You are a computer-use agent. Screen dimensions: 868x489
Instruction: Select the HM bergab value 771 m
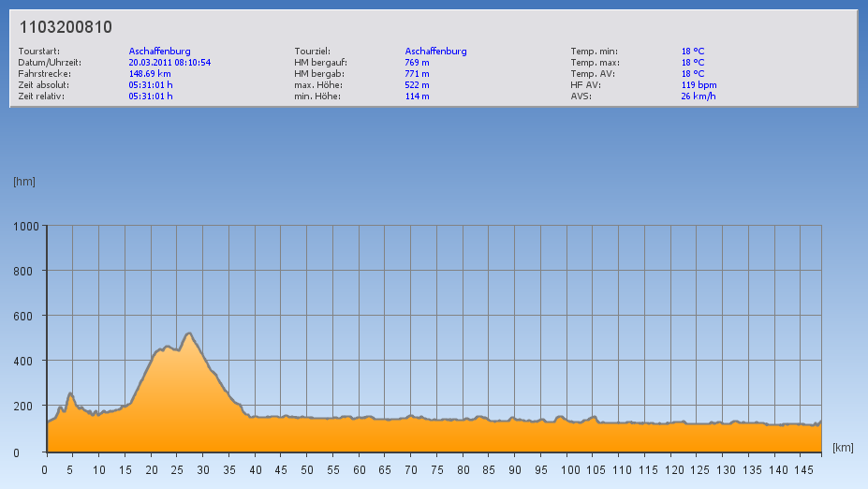(417, 74)
